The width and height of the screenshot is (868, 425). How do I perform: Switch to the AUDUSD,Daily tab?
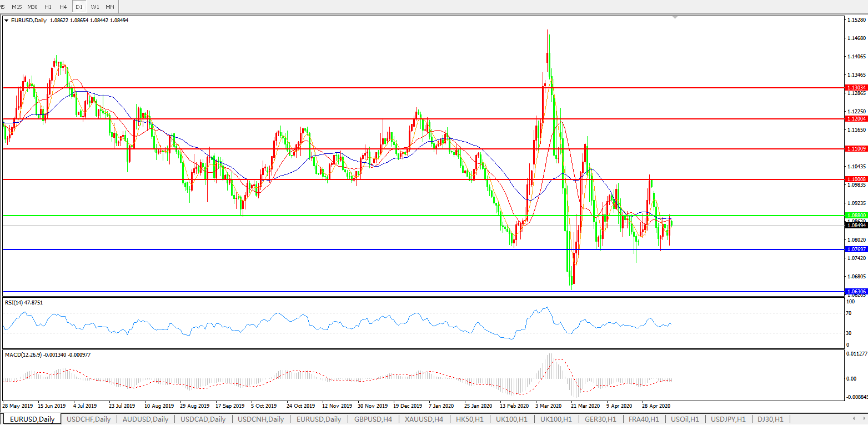point(145,419)
